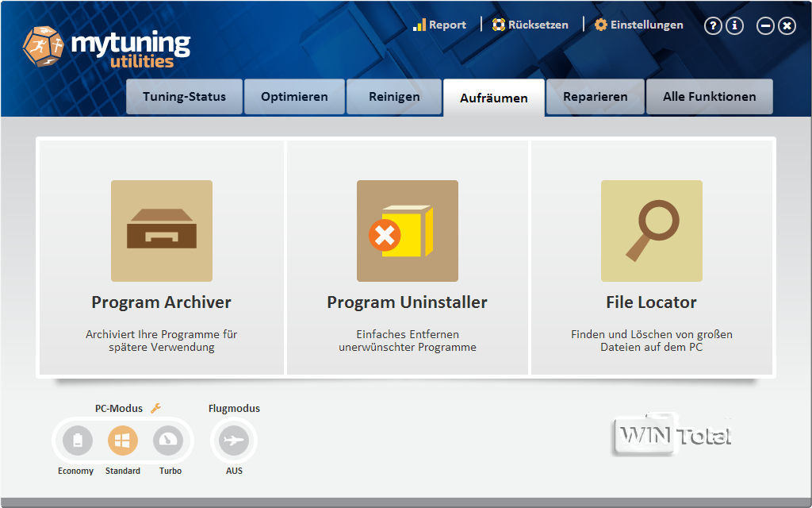Select the Standard PC mode
The image size is (812, 508).
pyautogui.click(x=123, y=441)
